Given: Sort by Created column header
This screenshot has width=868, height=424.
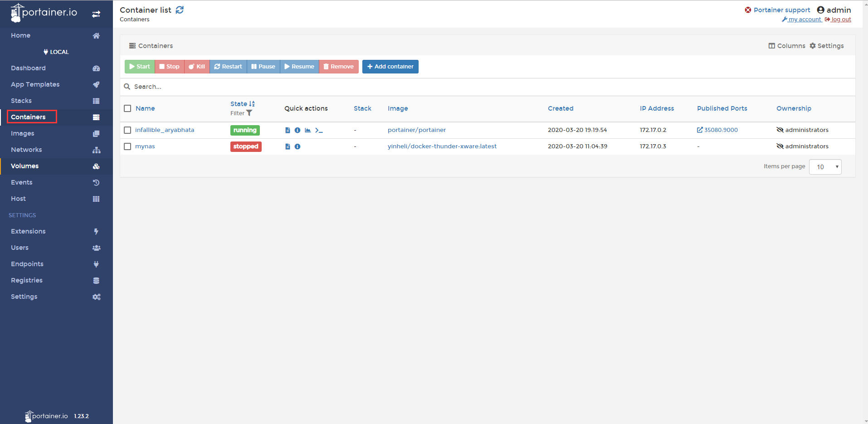Looking at the screenshot, I should [561, 108].
